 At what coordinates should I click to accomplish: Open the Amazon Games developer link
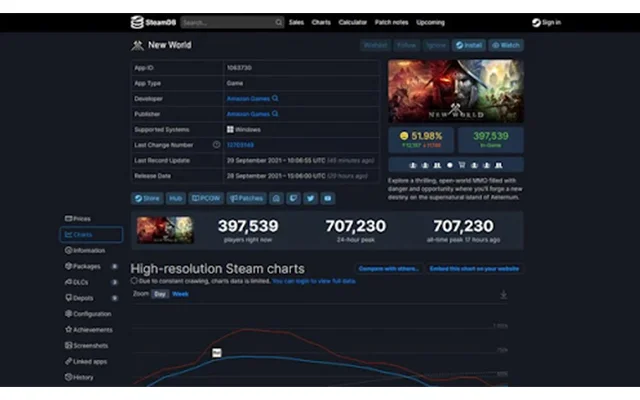(248, 99)
